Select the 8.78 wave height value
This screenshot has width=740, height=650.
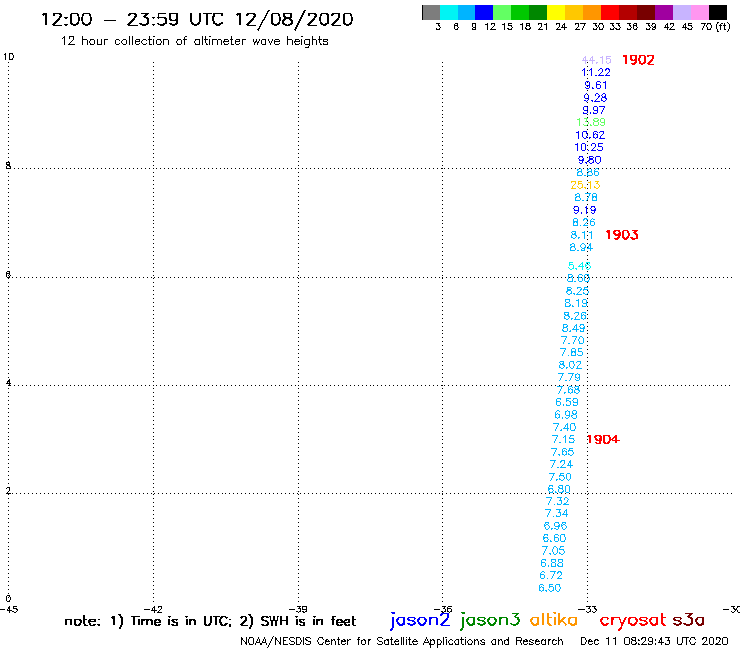point(586,197)
